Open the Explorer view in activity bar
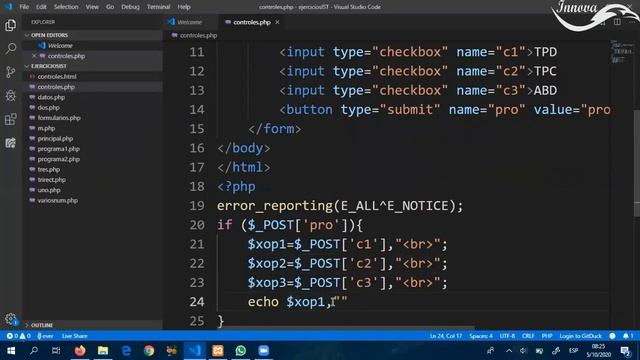The image size is (640, 360). coord(11,25)
